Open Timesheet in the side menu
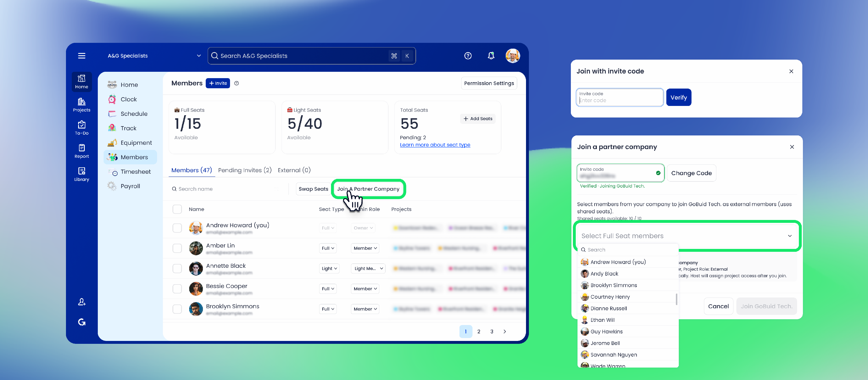The width and height of the screenshot is (868, 380). click(x=135, y=172)
